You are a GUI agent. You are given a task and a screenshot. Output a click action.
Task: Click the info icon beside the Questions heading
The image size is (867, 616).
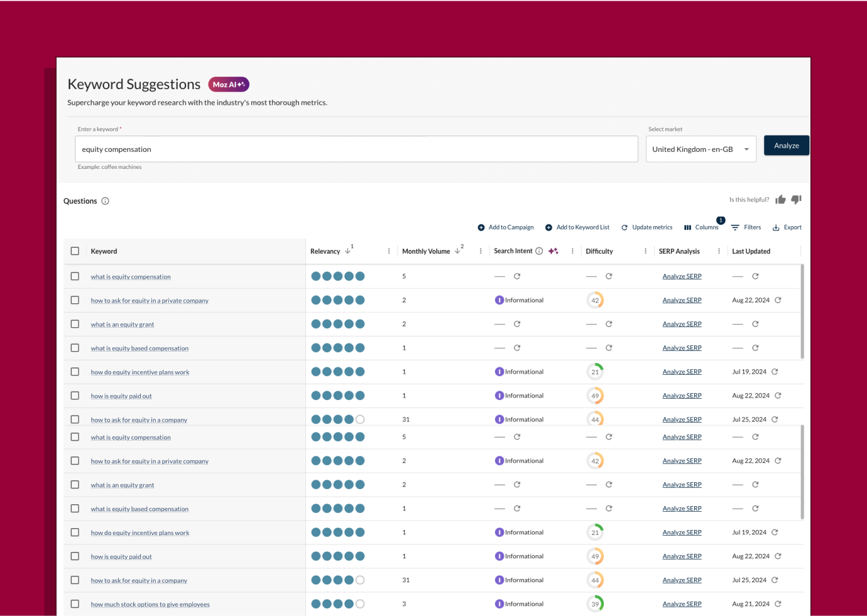(x=105, y=201)
